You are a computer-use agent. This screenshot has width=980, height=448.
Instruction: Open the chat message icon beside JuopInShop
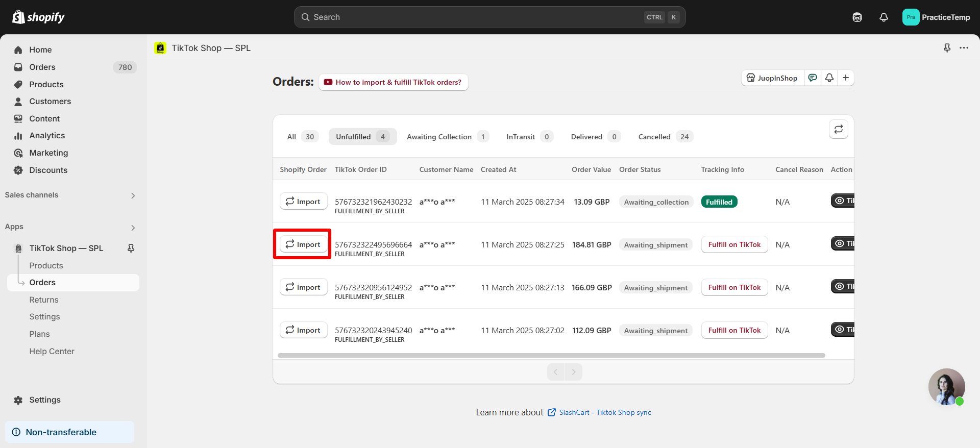pos(813,78)
